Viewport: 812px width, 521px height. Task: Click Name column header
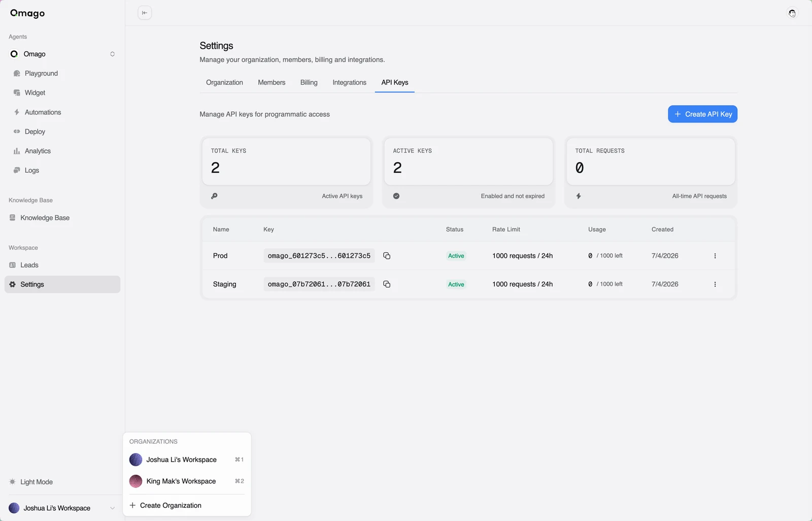(x=221, y=230)
